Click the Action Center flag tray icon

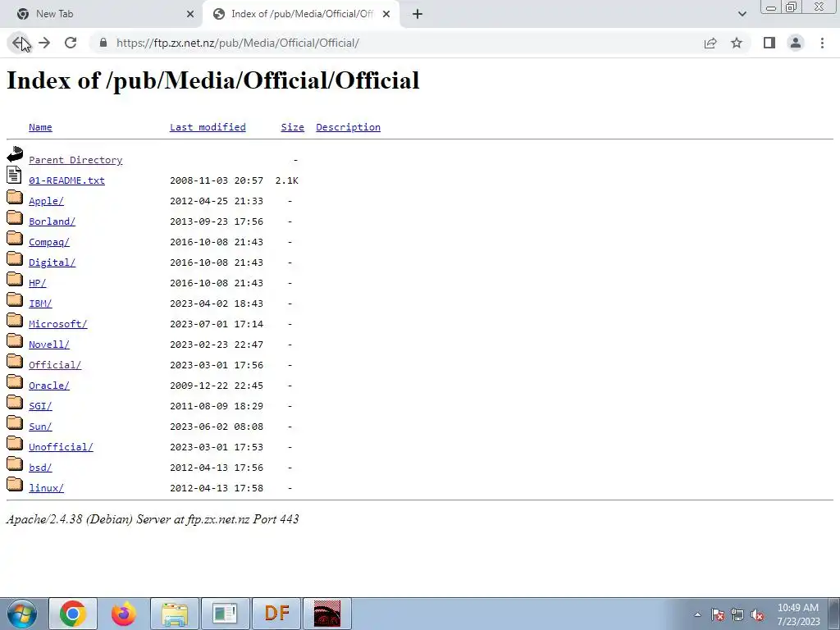click(x=718, y=615)
